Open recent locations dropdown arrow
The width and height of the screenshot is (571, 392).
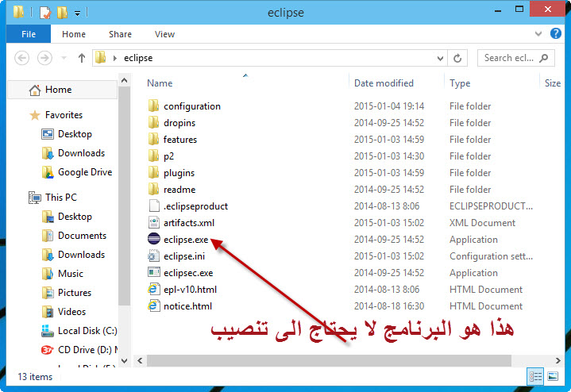(64, 58)
